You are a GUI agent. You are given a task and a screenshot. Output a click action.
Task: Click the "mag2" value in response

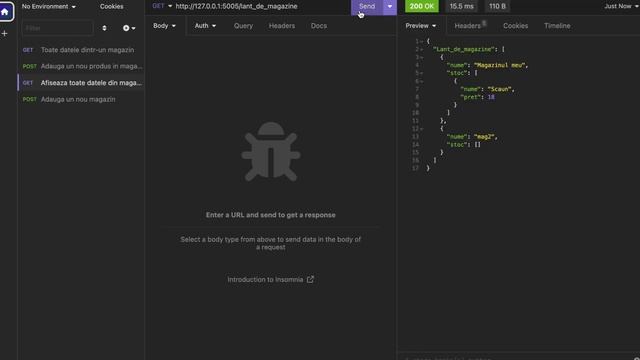[484, 137]
